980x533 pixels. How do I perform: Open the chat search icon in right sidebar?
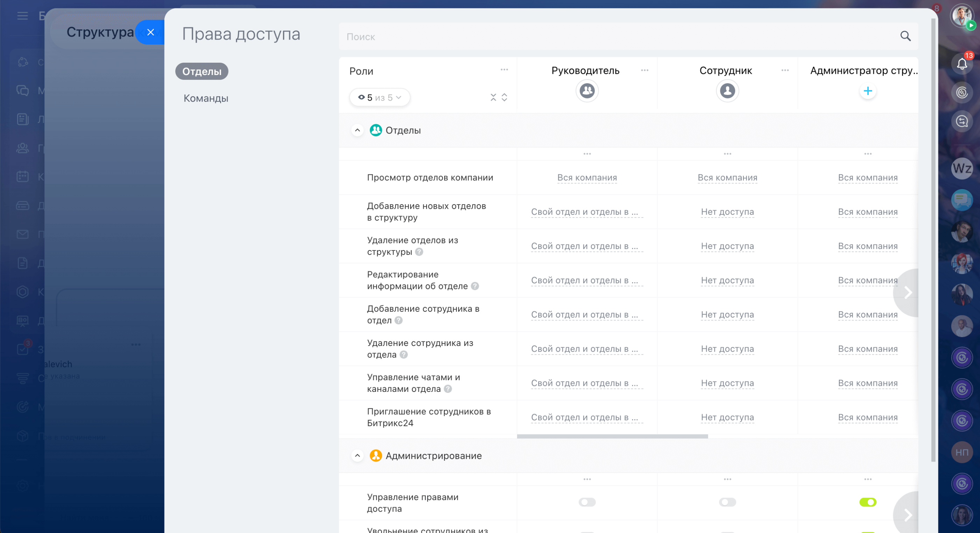[x=962, y=121]
